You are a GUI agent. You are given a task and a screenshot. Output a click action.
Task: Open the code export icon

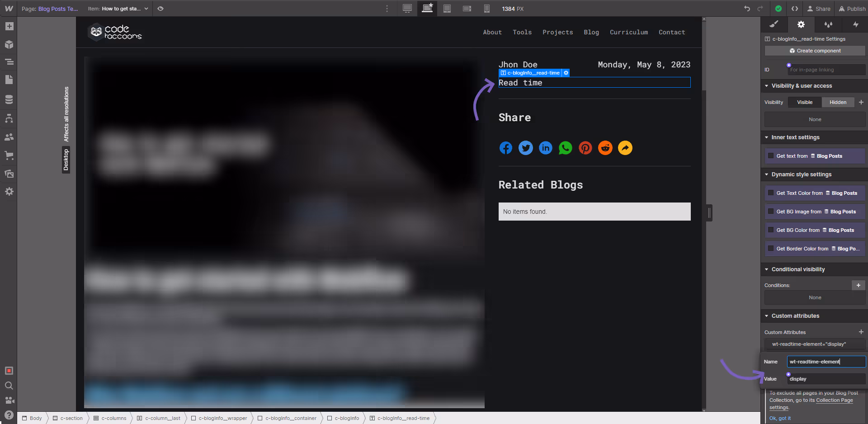(795, 9)
